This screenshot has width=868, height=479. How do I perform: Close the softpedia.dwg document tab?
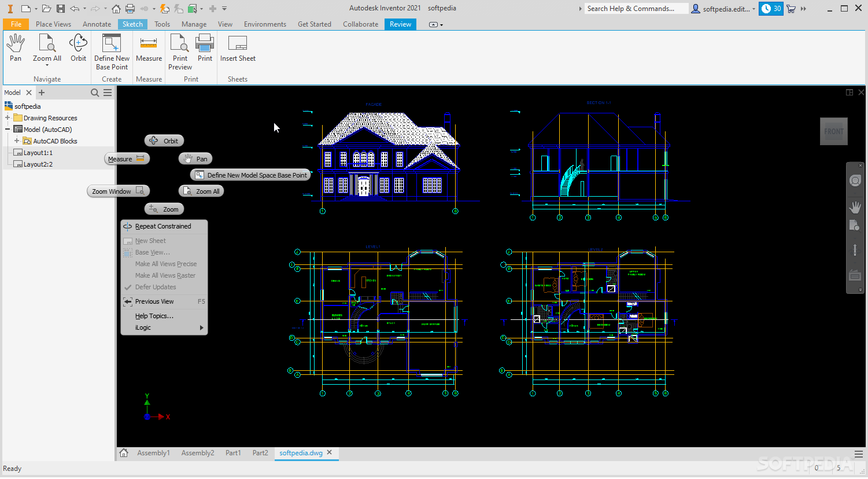330,452
